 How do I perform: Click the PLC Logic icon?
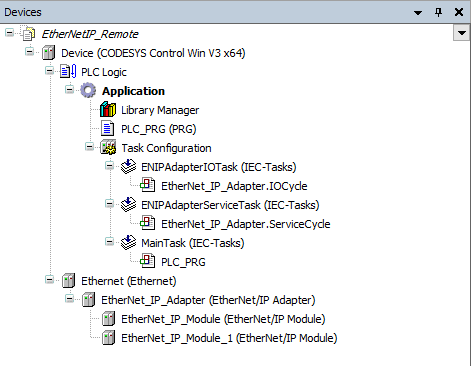pyautogui.click(x=68, y=72)
